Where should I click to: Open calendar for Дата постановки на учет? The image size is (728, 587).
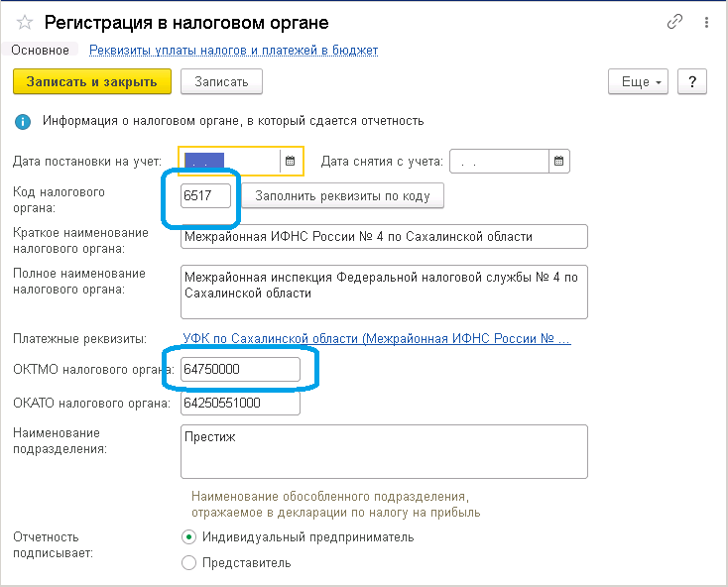(291, 161)
